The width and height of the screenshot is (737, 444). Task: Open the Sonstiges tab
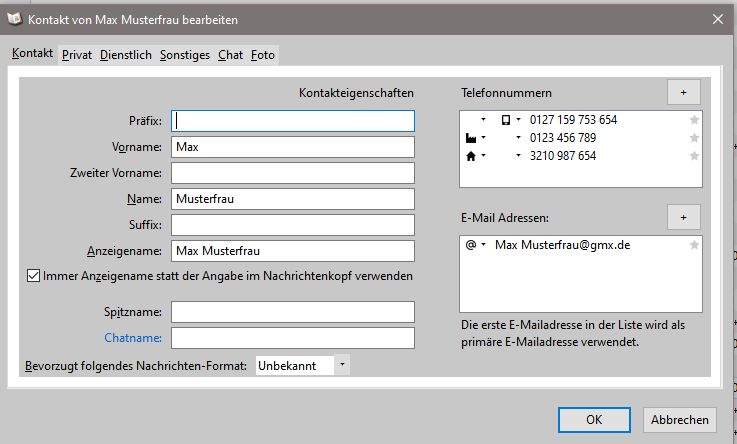[x=185, y=55]
